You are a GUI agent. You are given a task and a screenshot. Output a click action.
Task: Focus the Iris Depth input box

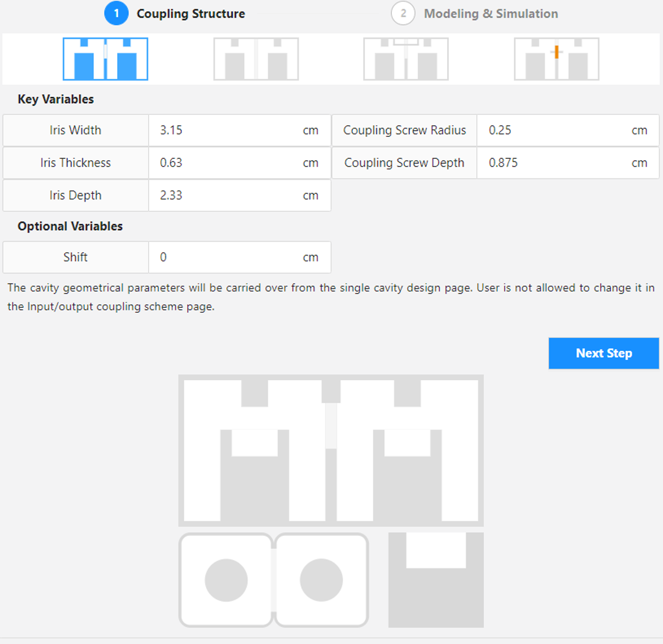(x=227, y=195)
